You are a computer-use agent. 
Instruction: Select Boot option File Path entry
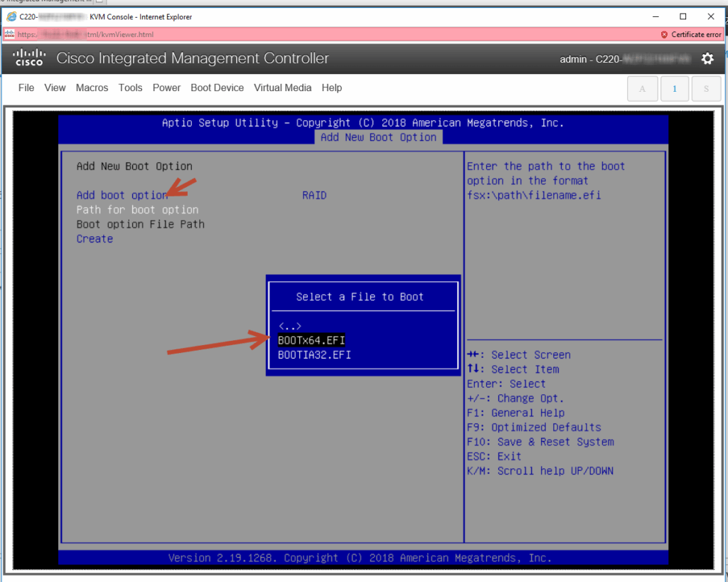coord(140,224)
